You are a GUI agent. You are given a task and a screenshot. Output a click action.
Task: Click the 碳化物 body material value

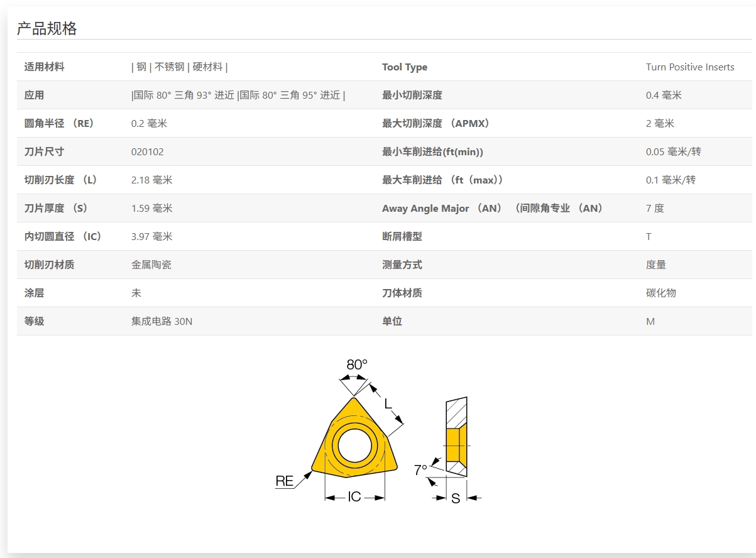pos(660,293)
